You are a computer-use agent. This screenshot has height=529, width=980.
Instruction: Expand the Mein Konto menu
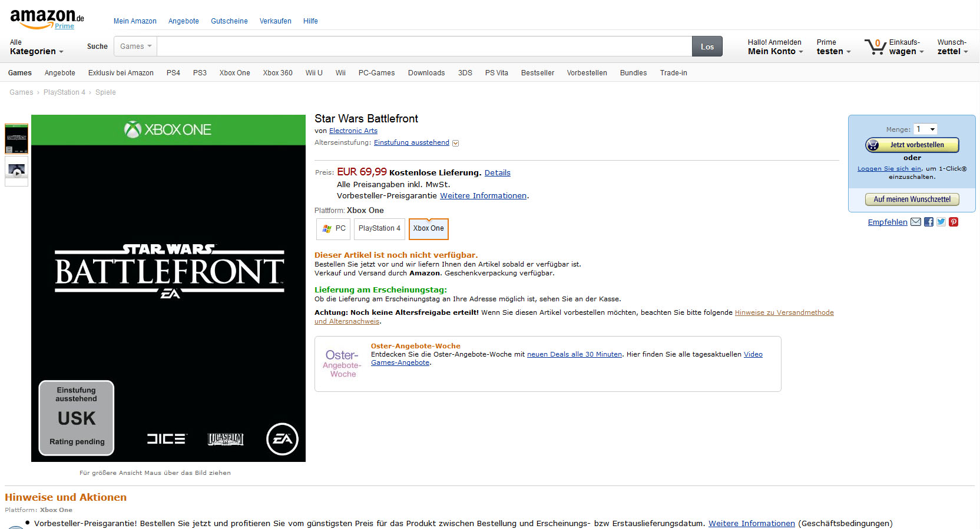(775, 47)
